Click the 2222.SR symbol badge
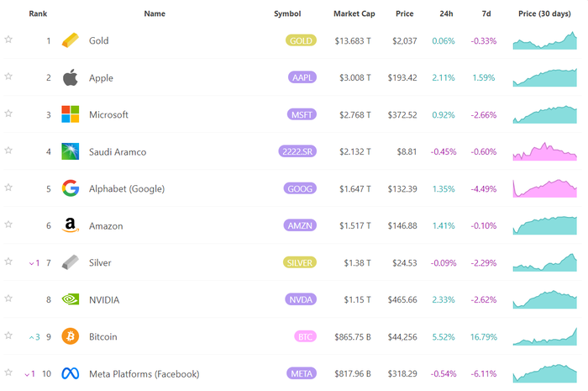This screenshot has height=391, width=588. (297, 151)
